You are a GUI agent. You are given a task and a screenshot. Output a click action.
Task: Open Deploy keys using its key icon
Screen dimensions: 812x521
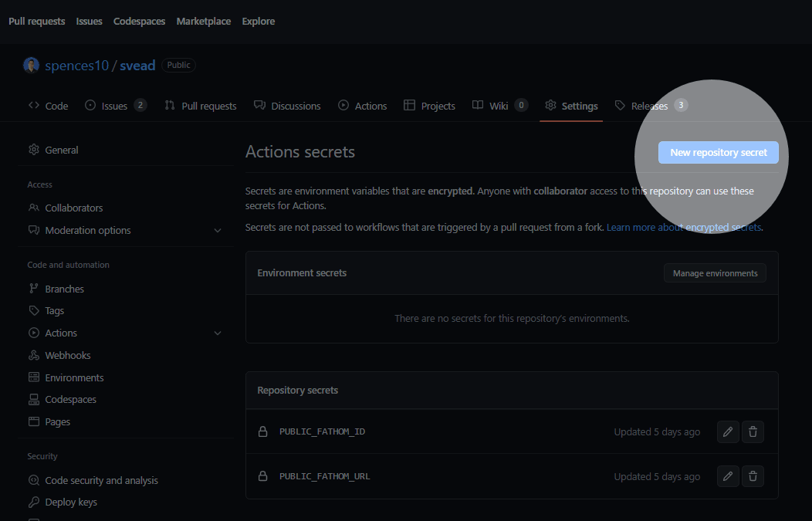click(x=35, y=502)
